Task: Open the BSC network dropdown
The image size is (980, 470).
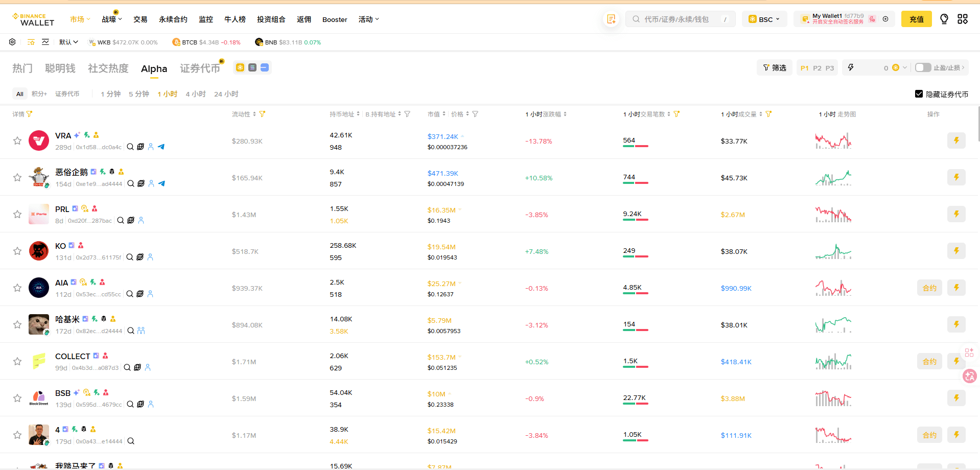Action: (x=764, y=19)
